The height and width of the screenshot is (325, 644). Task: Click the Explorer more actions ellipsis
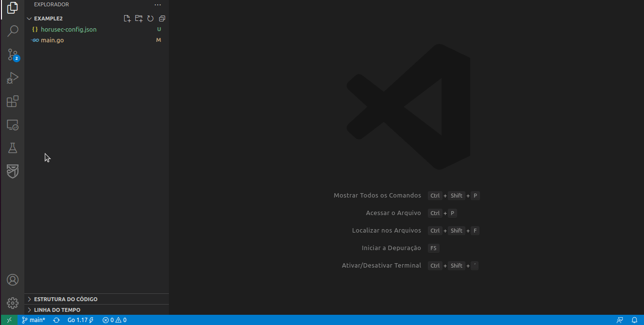point(157,5)
